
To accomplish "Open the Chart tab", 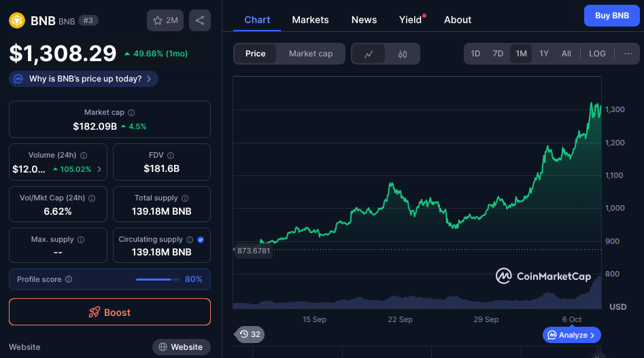I will click(x=257, y=20).
